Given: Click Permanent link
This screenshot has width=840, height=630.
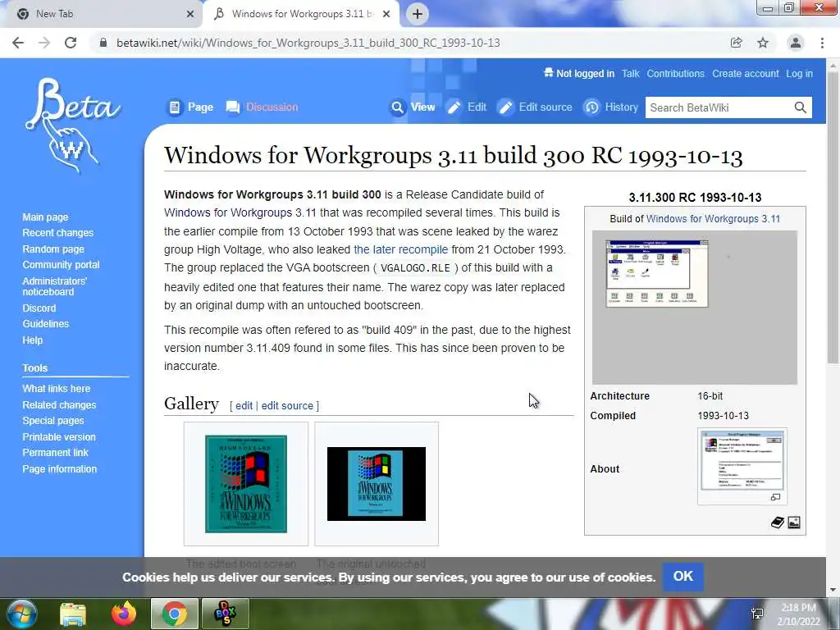Looking at the screenshot, I should pyautogui.click(x=55, y=453).
